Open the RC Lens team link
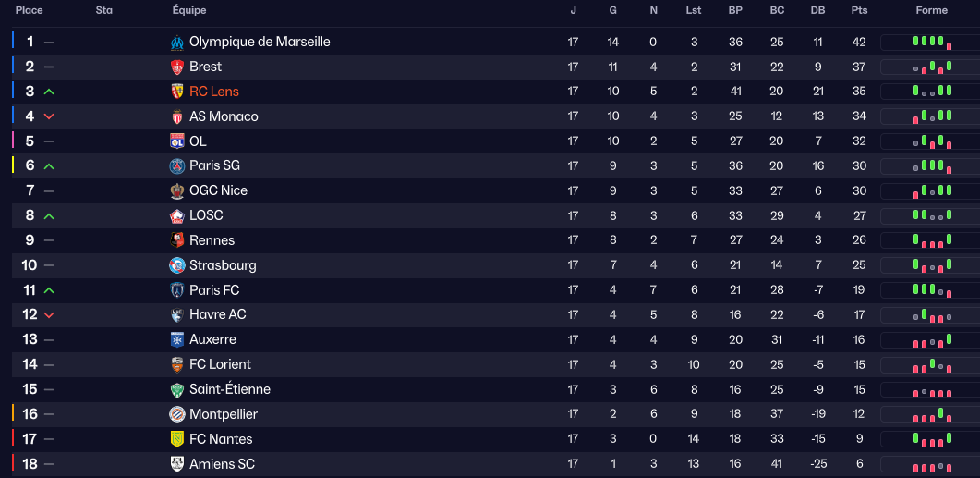 (x=213, y=92)
